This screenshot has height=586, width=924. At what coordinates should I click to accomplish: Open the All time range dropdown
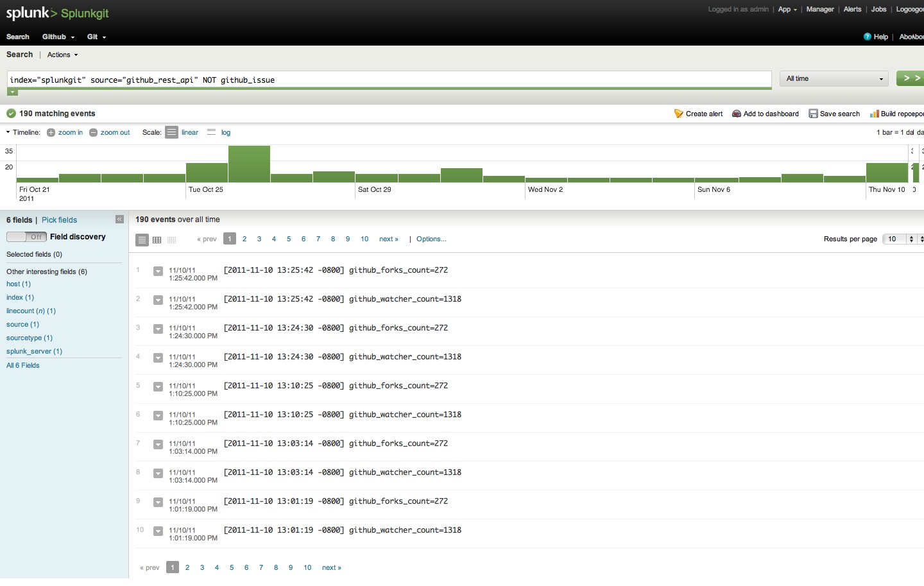(x=834, y=78)
